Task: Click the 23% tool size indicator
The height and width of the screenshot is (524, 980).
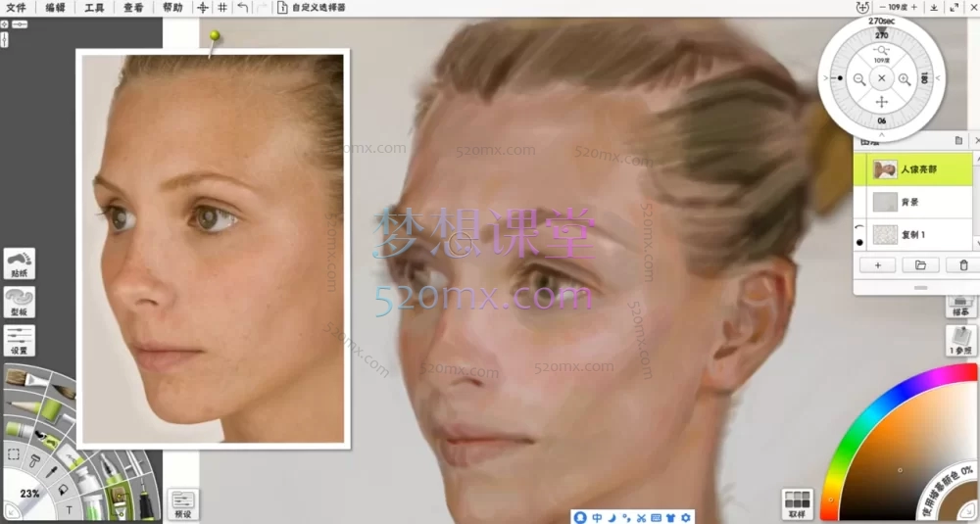Action: tap(29, 494)
